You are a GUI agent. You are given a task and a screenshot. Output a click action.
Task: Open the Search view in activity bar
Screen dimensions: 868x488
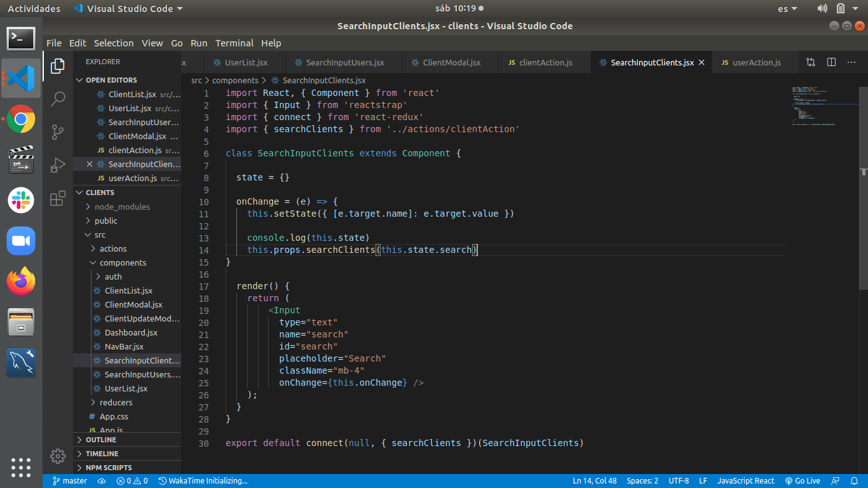click(58, 98)
